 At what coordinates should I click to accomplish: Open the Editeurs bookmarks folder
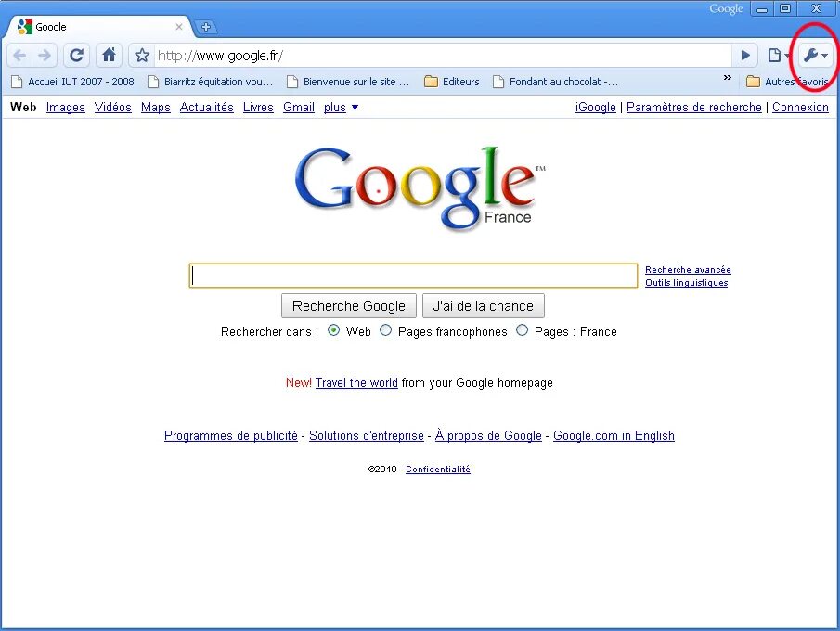452,82
